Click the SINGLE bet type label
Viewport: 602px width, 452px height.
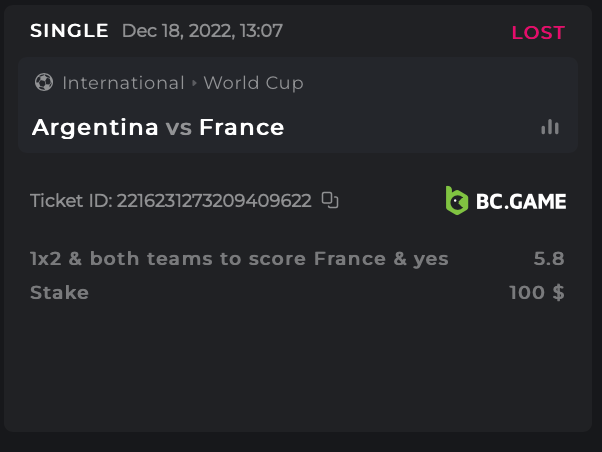(69, 31)
